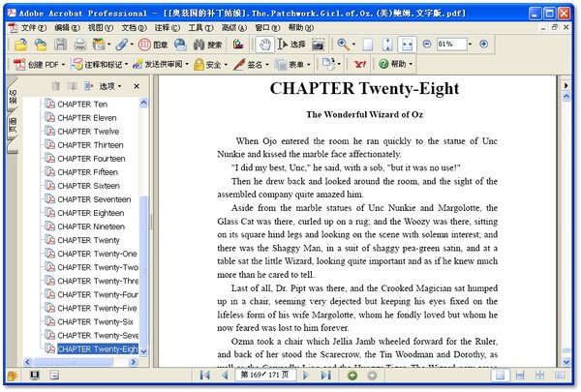Go to the previous page
The width and height of the screenshot is (581, 392).
pos(225,376)
